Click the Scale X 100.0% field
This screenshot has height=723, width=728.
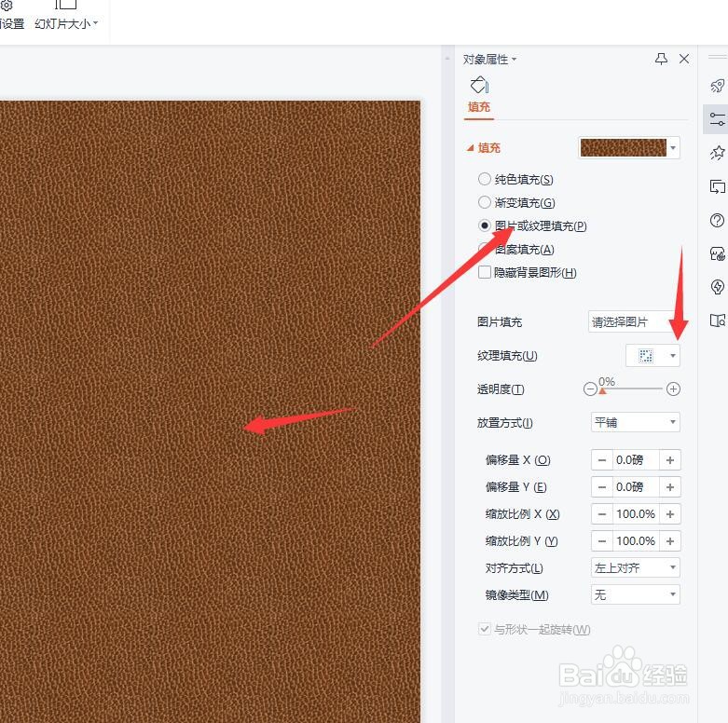click(636, 513)
